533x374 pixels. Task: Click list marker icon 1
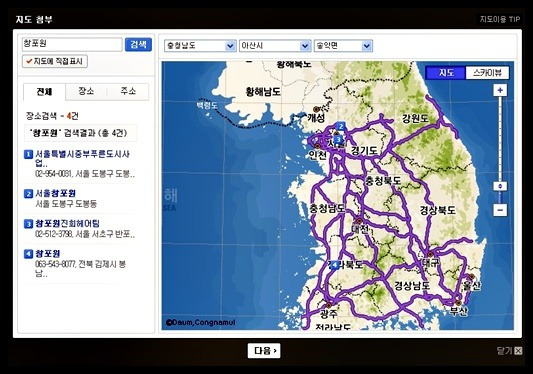click(29, 154)
